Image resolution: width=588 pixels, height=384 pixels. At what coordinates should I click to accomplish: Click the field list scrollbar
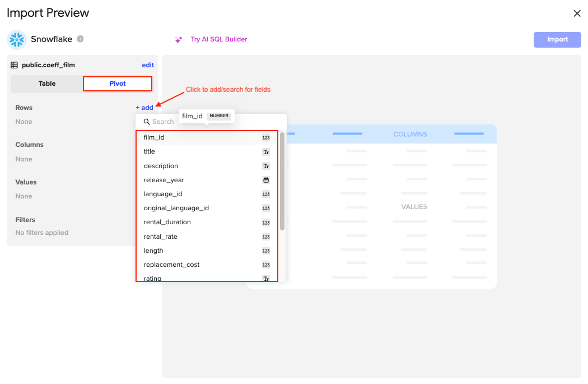pyautogui.click(x=282, y=181)
